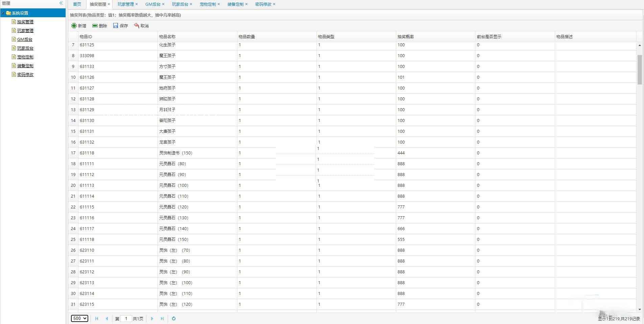The width and height of the screenshot is (644, 324).
Task: Click the 删除 delete icon
Action: click(x=95, y=26)
